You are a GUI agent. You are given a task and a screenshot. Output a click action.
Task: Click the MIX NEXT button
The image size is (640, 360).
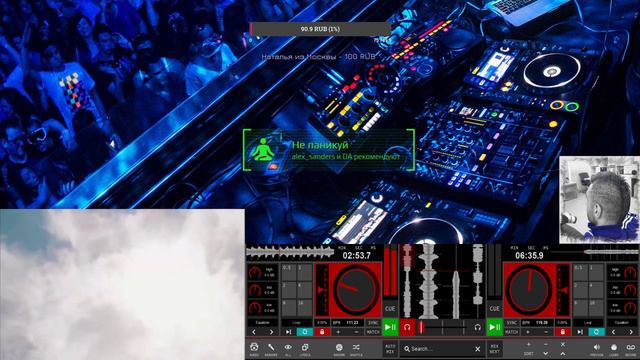click(x=495, y=349)
